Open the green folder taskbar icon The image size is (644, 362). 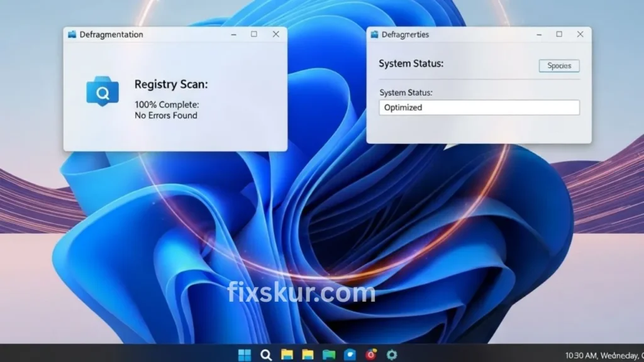(x=328, y=354)
